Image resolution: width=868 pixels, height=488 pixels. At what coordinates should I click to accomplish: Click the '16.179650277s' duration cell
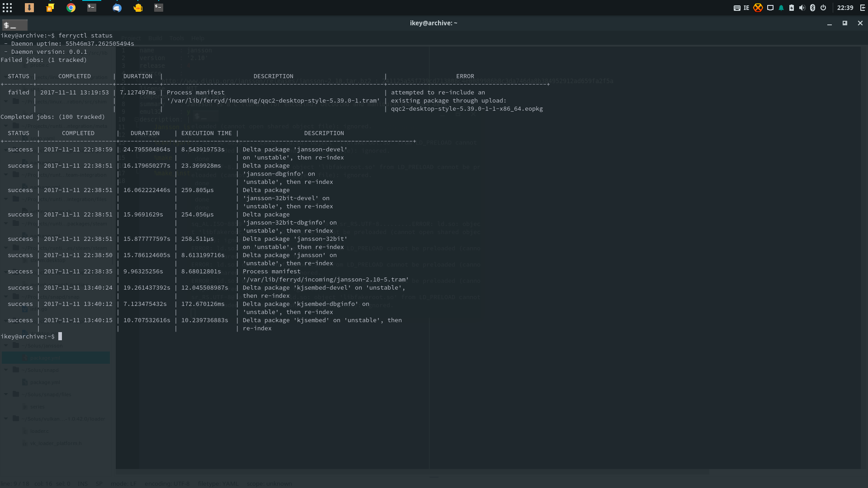[147, 166]
